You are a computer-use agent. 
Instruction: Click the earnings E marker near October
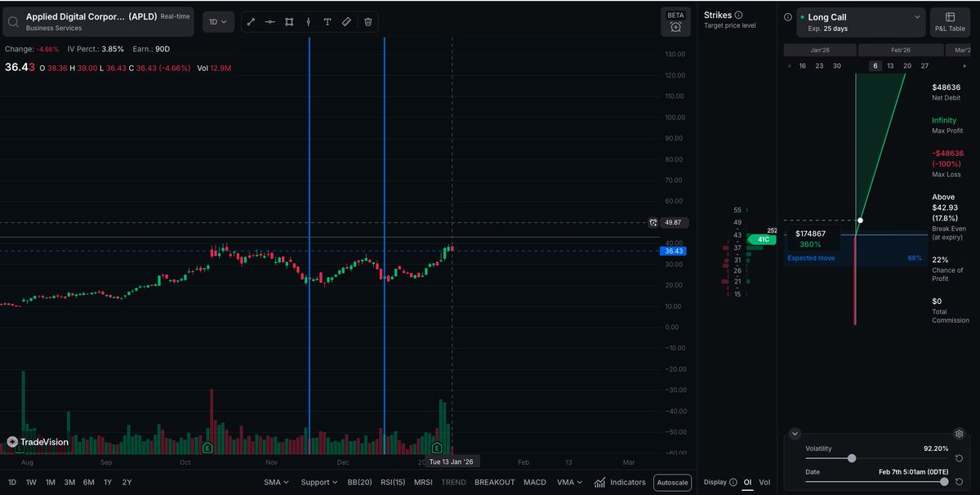point(207,448)
